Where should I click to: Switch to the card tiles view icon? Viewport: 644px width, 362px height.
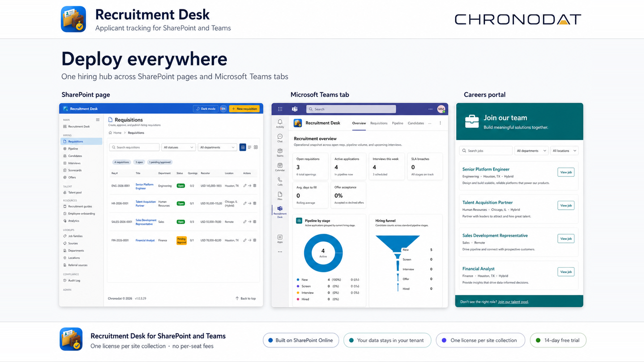[x=256, y=148]
